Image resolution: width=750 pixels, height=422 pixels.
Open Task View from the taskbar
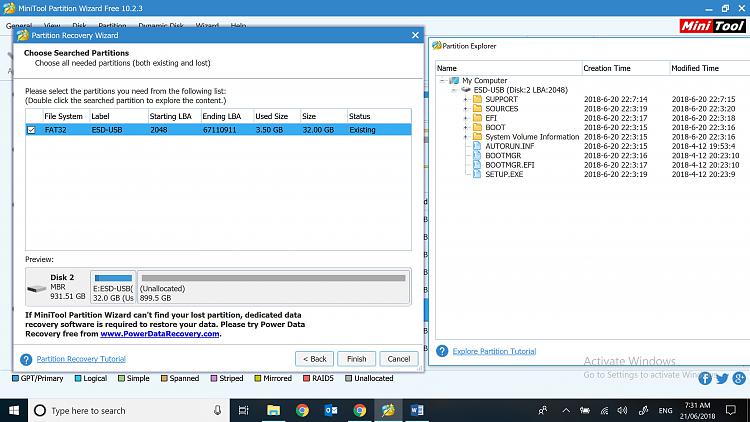point(244,411)
